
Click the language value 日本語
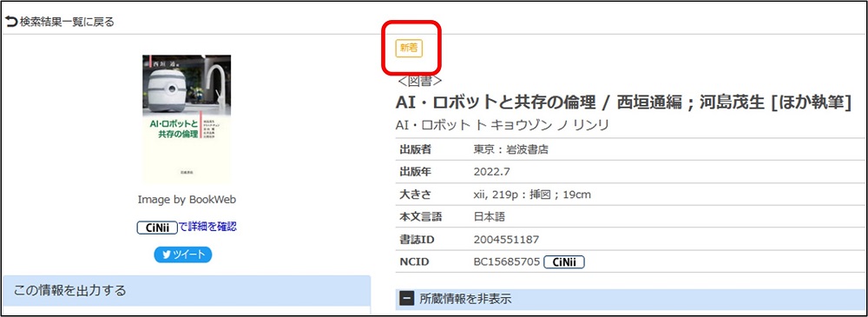coord(490,217)
